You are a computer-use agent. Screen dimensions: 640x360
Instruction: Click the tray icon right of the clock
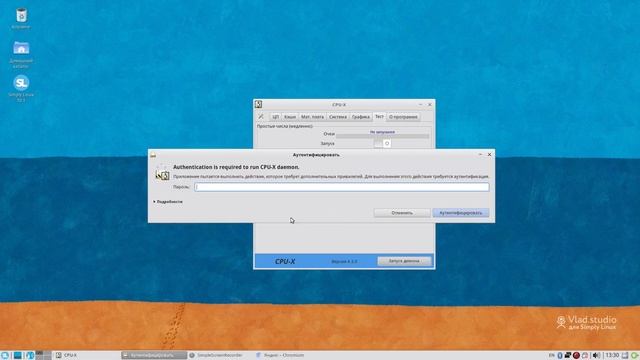point(625,356)
